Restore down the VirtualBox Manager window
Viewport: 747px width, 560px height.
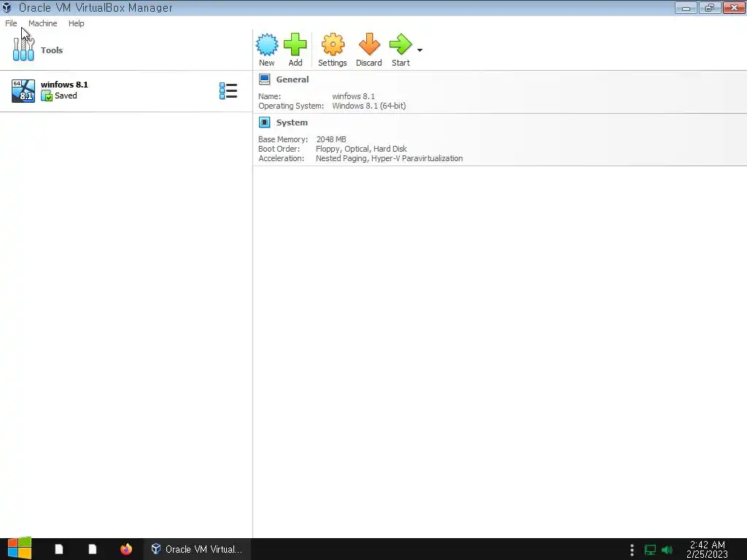710,7
